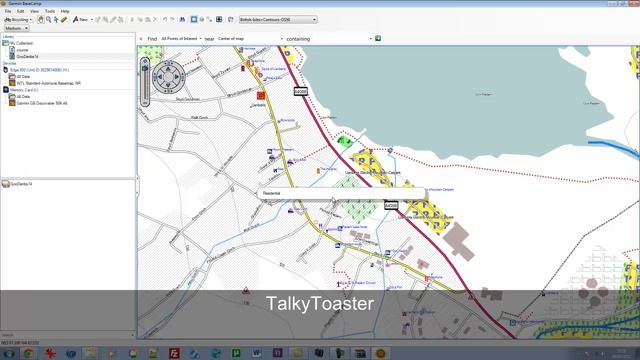The width and height of the screenshot is (640, 360).
Task: Toggle the 3D globe view button
Action: coord(202,20)
